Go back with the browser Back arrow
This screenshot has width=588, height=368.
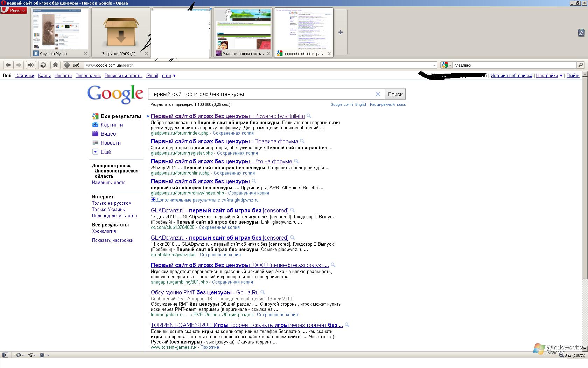pyautogui.click(x=8, y=65)
